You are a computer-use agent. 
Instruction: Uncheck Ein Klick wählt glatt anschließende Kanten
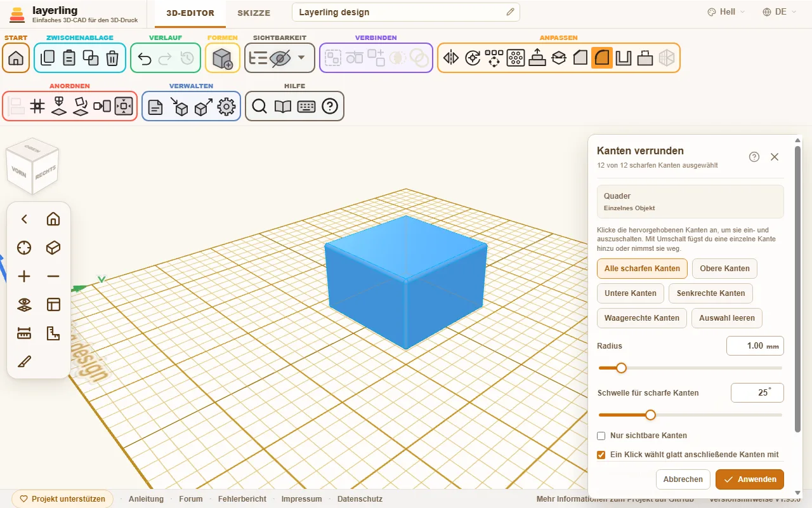pyautogui.click(x=601, y=455)
